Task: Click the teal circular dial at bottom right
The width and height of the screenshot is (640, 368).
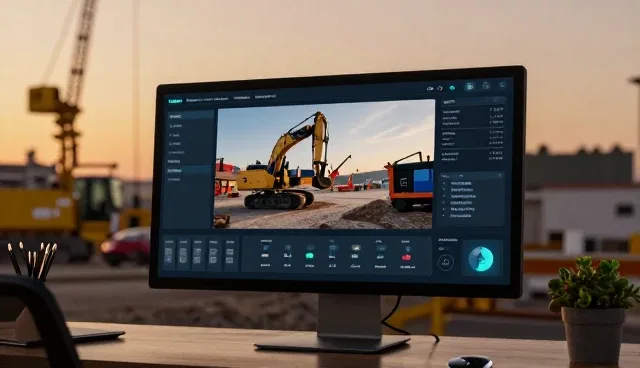Action: pyautogui.click(x=481, y=259)
